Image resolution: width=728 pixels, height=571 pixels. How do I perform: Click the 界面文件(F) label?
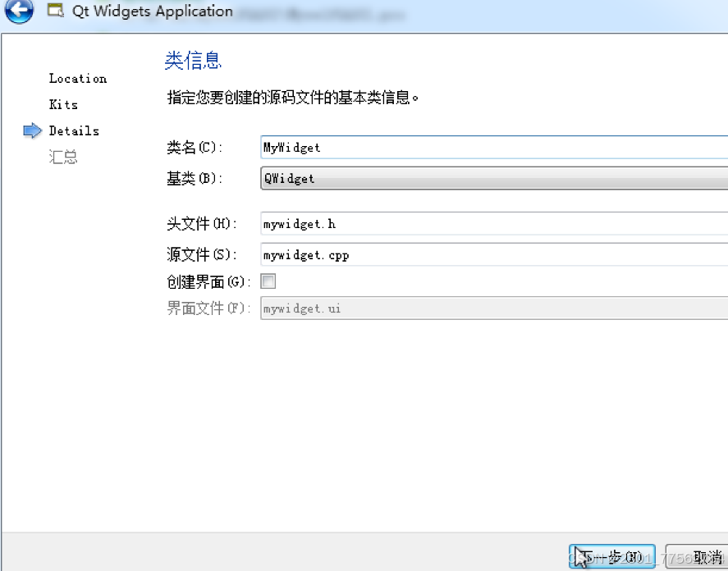click(209, 308)
